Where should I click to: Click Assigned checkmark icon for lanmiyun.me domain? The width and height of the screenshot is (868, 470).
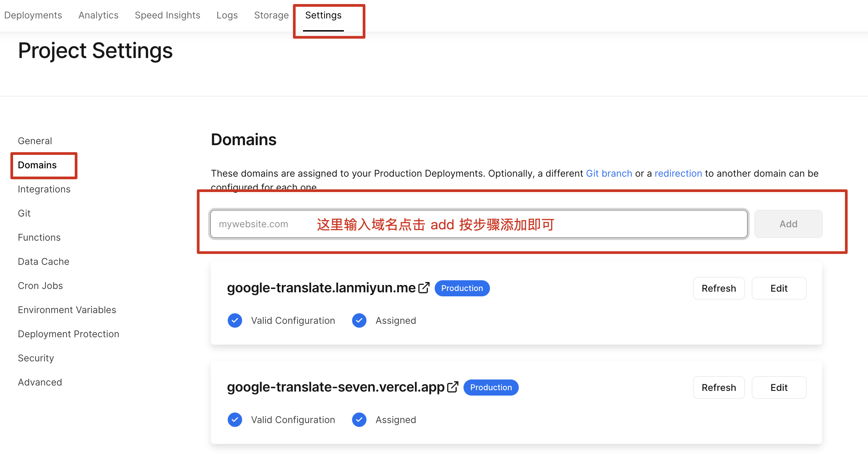click(x=359, y=320)
